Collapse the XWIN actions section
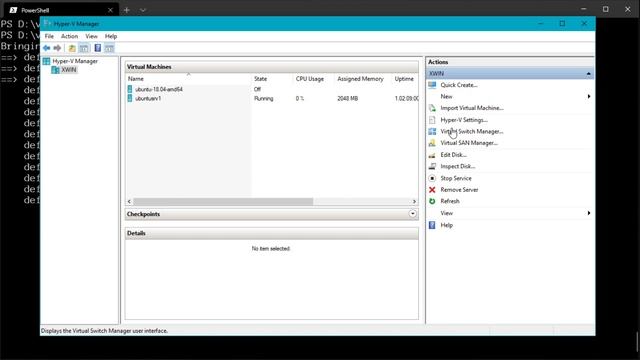 point(588,73)
